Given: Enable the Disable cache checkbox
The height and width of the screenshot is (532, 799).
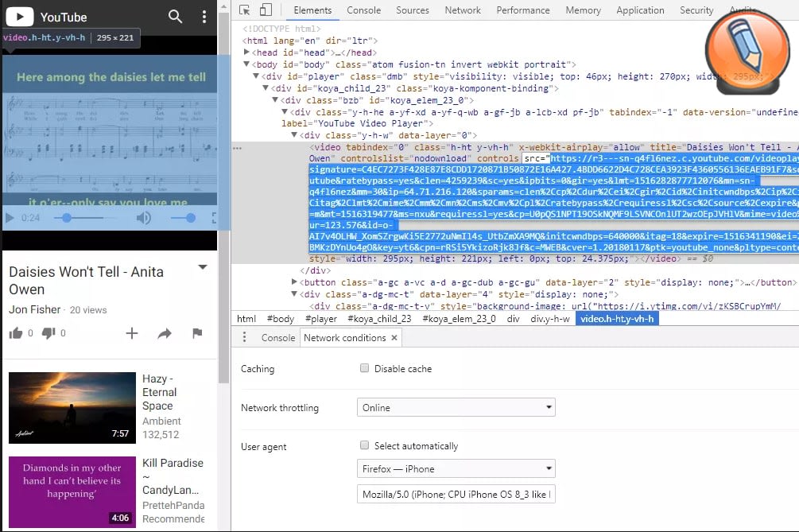Looking at the screenshot, I should pos(364,367).
